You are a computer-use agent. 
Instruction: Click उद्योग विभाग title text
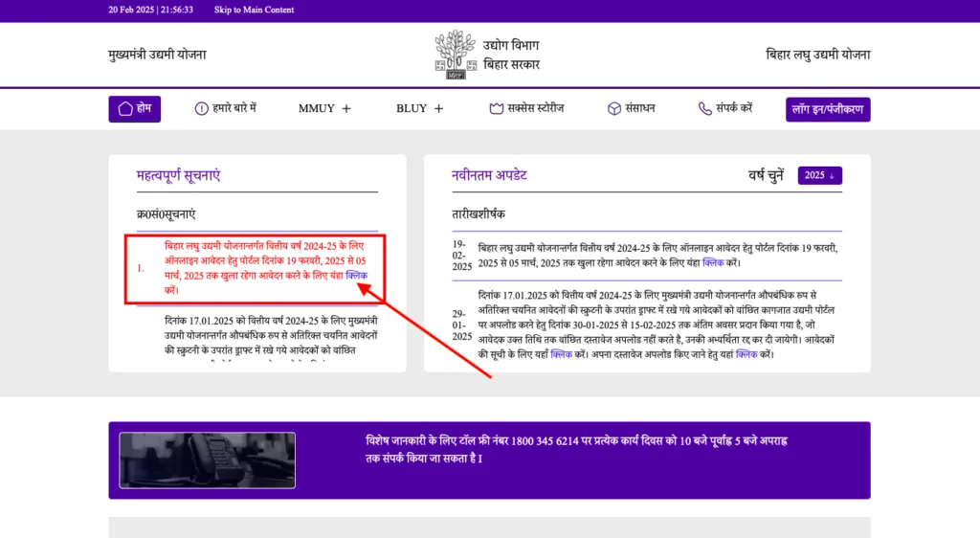click(511, 46)
